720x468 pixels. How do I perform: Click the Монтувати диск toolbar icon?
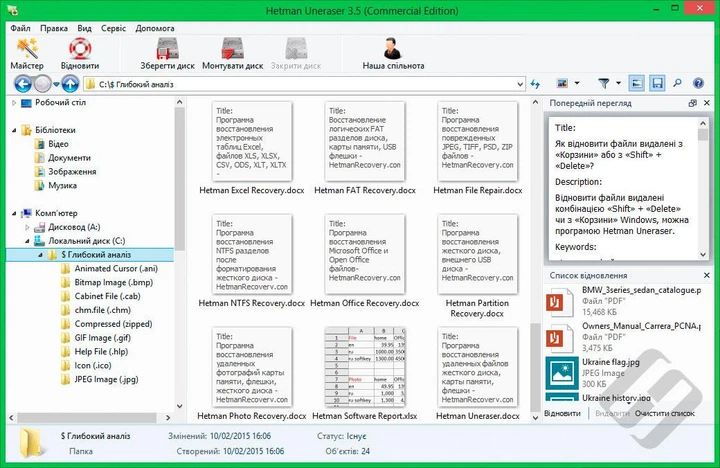click(232, 52)
